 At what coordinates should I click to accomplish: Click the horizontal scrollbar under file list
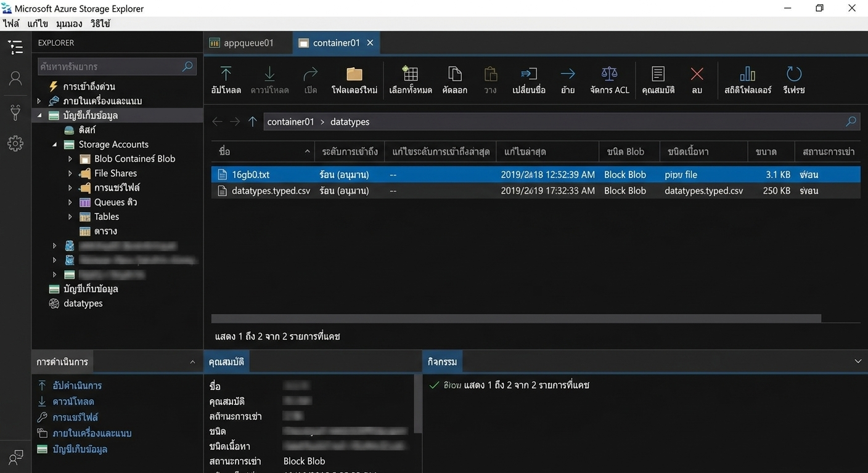coord(516,319)
